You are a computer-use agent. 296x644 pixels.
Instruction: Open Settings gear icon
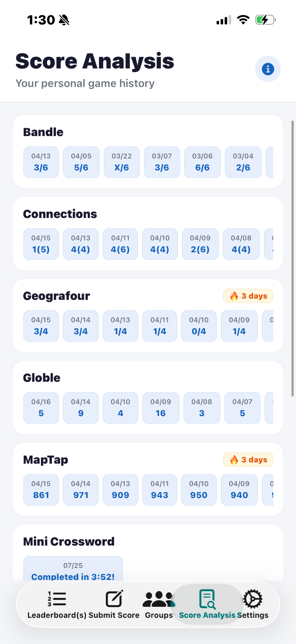coord(253,599)
